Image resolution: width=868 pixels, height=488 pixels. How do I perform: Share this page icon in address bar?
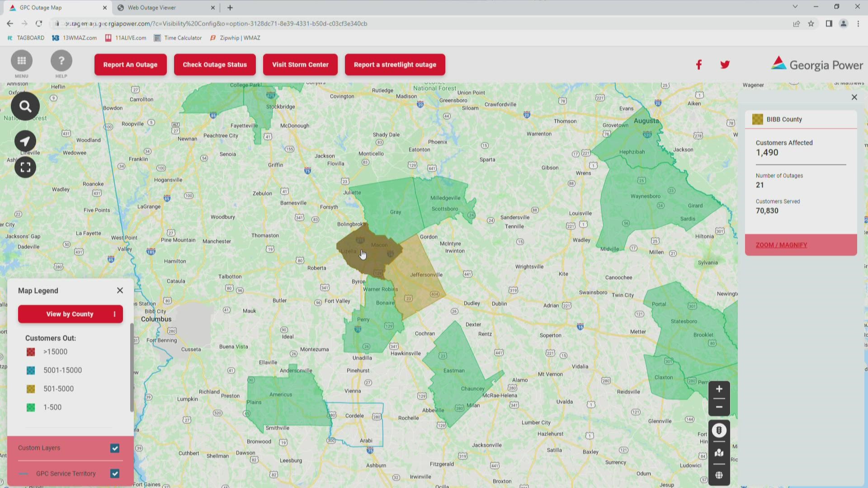[x=796, y=23]
